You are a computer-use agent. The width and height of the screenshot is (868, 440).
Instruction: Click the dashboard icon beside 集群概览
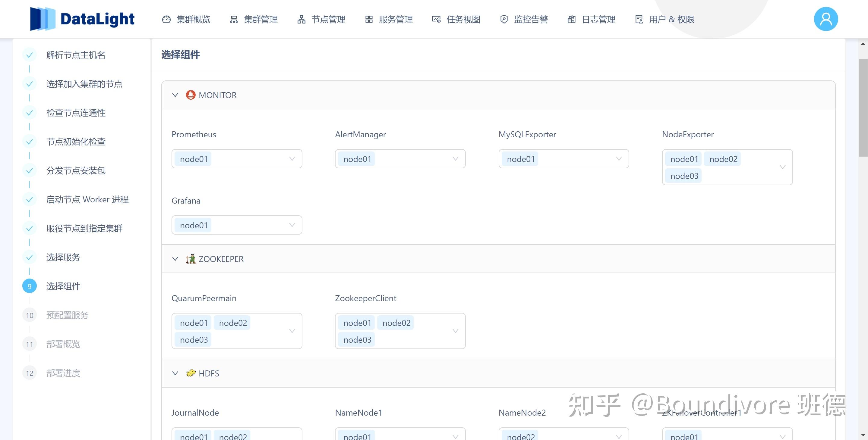166,20
